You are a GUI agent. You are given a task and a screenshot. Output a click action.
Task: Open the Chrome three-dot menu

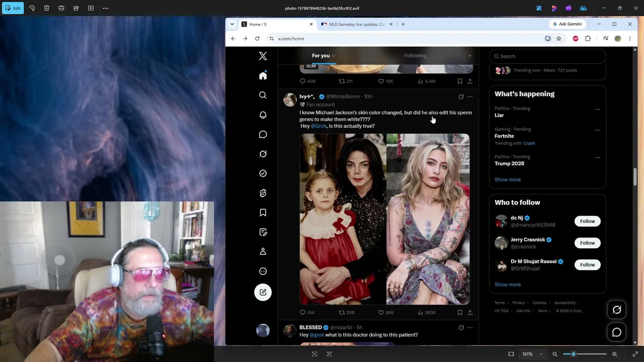(x=629, y=39)
